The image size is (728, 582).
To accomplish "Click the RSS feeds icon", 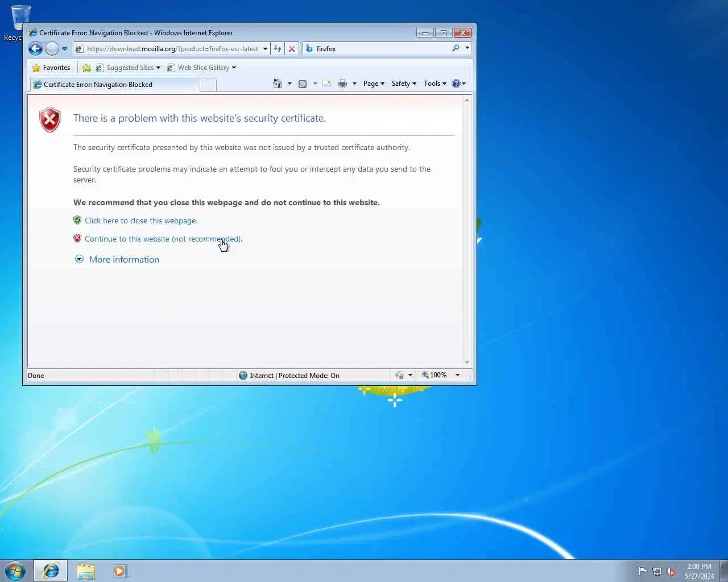I will [303, 84].
